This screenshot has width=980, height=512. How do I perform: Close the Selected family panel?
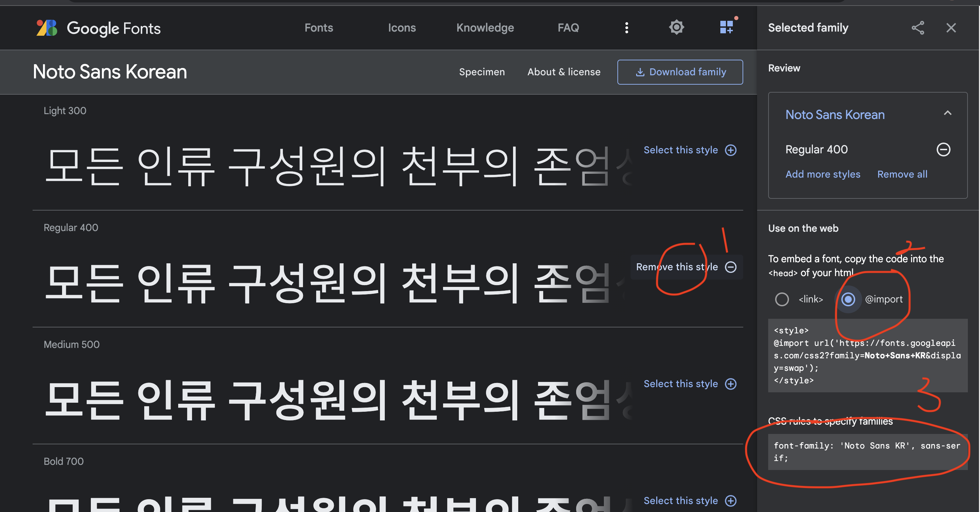pyautogui.click(x=951, y=28)
